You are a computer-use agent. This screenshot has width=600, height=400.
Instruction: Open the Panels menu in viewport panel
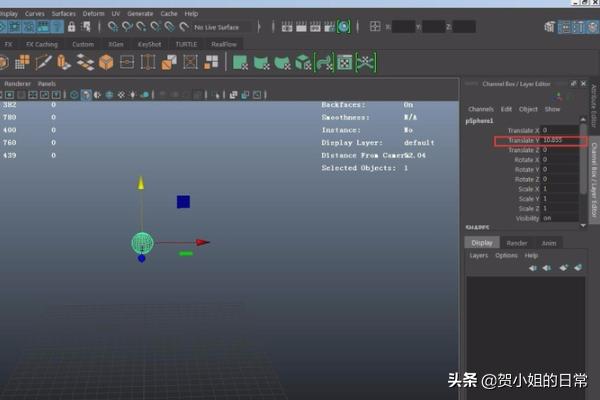point(47,84)
